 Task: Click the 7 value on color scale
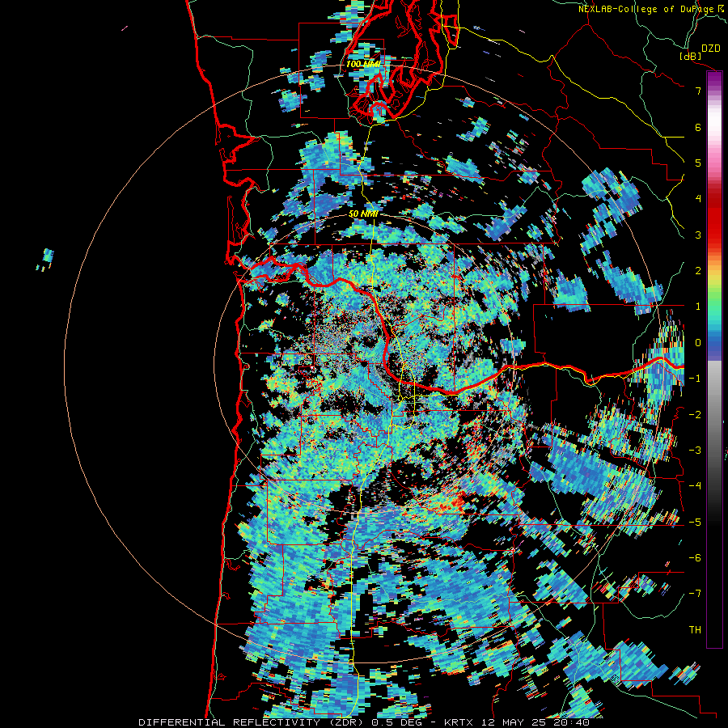point(698,91)
